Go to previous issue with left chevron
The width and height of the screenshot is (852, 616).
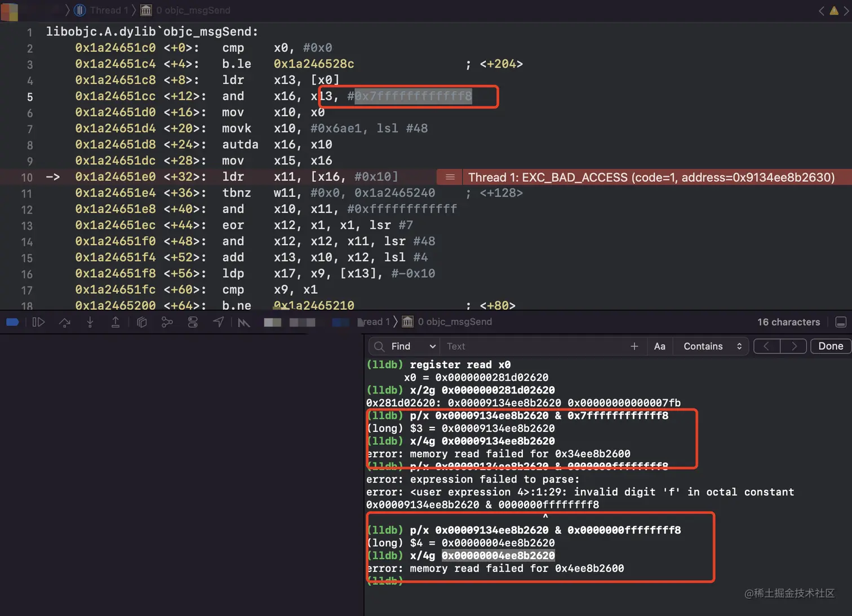(822, 10)
